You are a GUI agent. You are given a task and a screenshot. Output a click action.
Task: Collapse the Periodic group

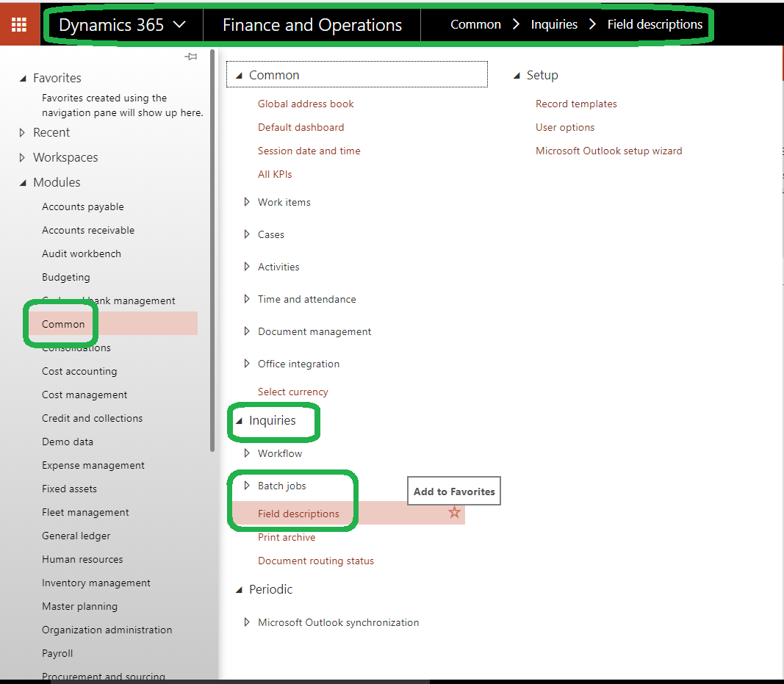239,590
